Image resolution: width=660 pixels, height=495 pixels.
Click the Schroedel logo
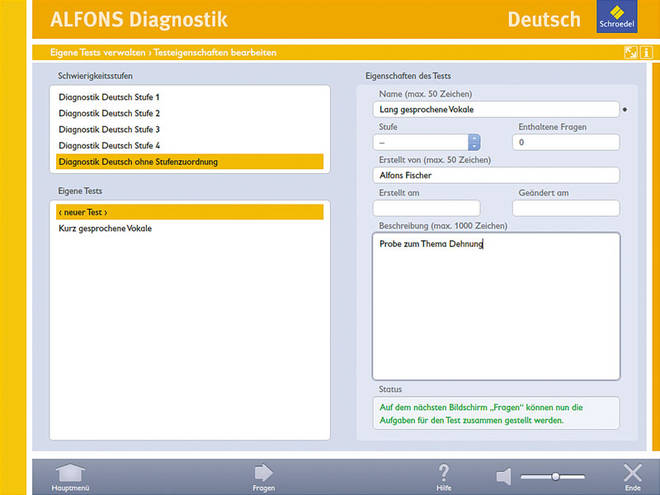tap(617, 16)
